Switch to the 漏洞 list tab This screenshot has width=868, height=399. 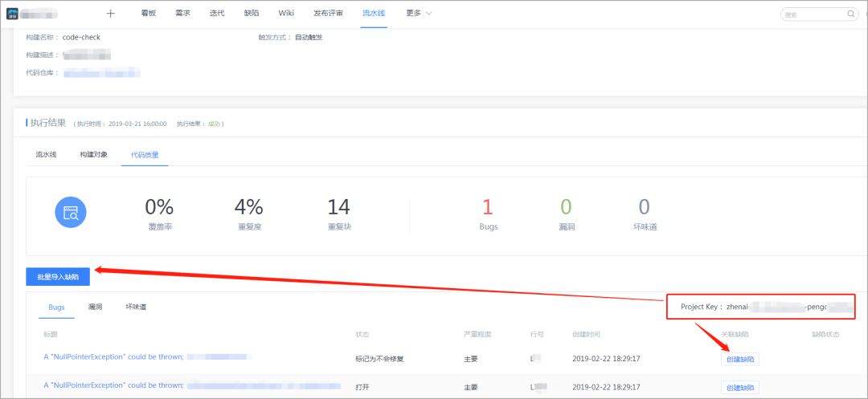coord(95,307)
